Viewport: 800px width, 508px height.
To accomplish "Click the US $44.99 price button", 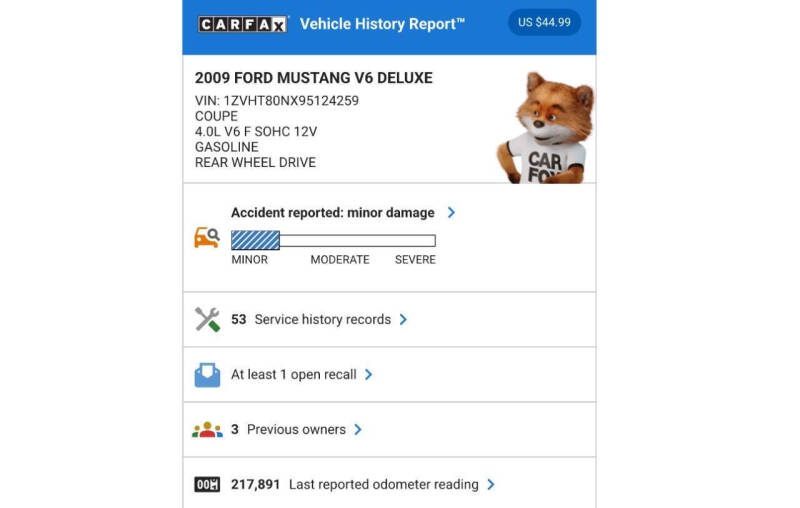I will pos(544,22).
